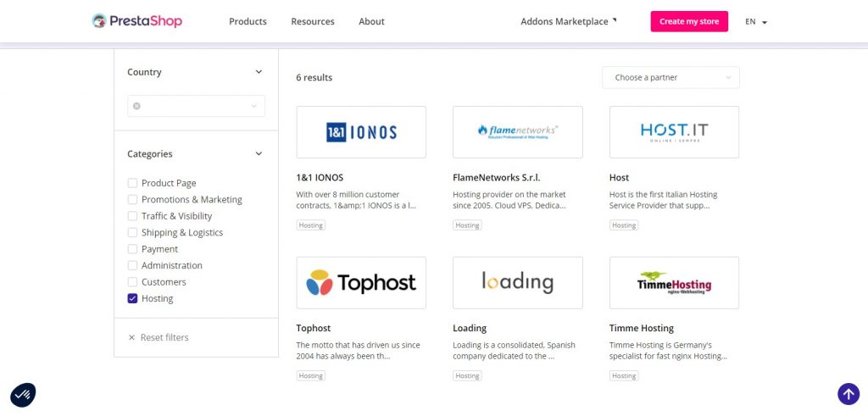
Task: Click Hosting tag under Timme Hosting
Action: click(624, 375)
